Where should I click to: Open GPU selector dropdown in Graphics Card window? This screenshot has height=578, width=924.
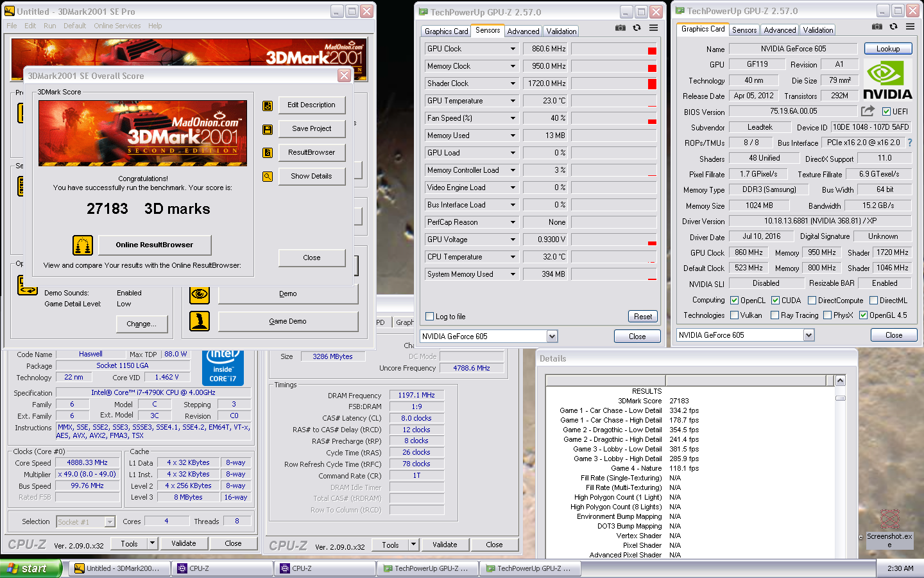tap(809, 335)
